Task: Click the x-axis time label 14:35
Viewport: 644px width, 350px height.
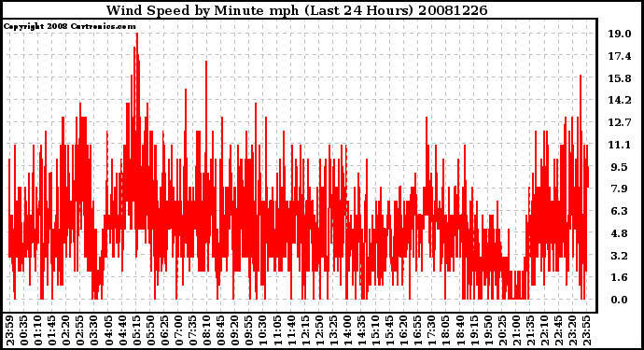Action: click(x=361, y=331)
